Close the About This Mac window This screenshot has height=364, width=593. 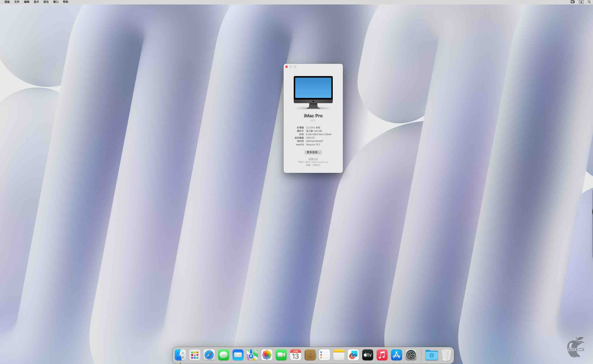tap(287, 67)
